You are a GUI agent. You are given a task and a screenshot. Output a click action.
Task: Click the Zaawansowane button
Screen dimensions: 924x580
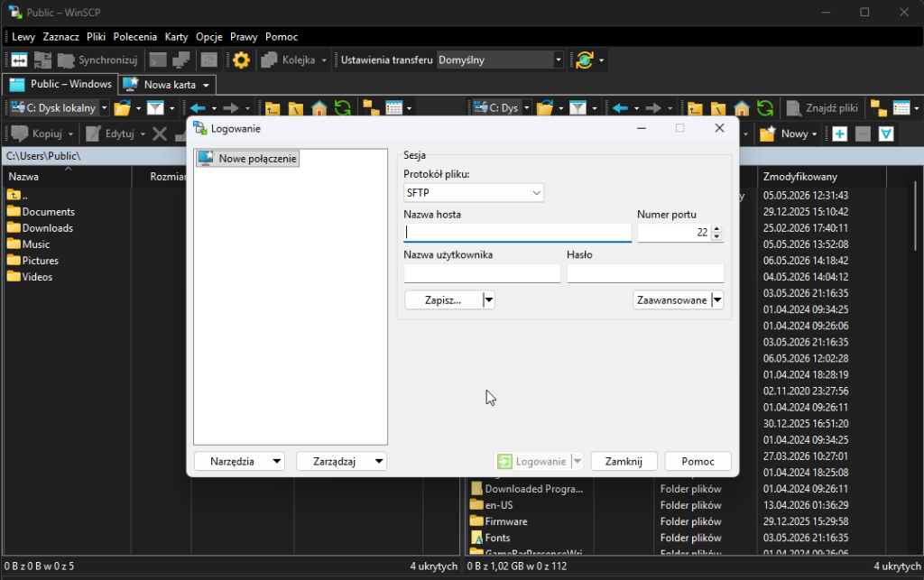coord(671,300)
